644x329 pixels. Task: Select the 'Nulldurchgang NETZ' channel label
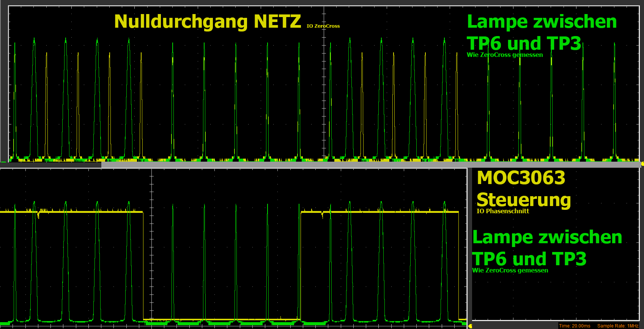(208, 22)
